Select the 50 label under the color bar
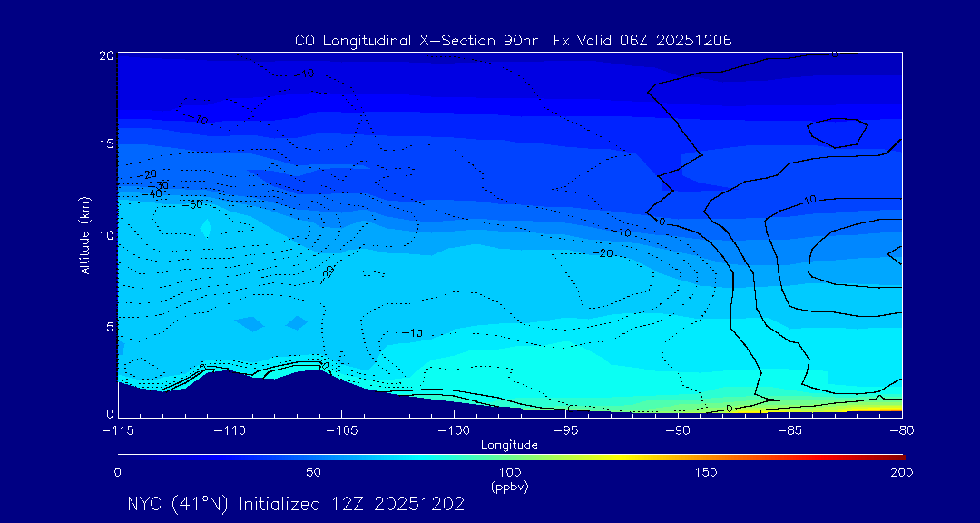Image resolution: width=980 pixels, height=523 pixels. point(313,472)
